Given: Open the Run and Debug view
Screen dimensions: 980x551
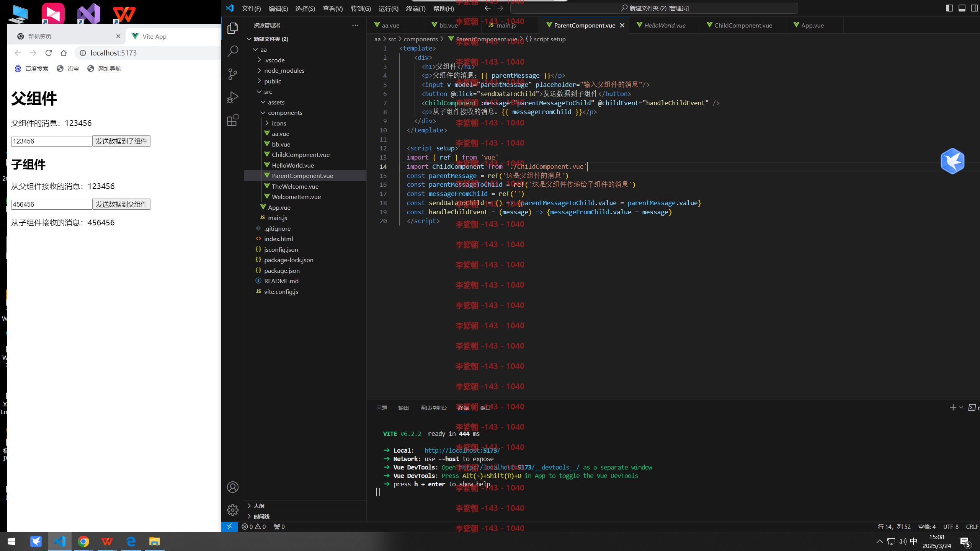Looking at the screenshot, I should (233, 97).
